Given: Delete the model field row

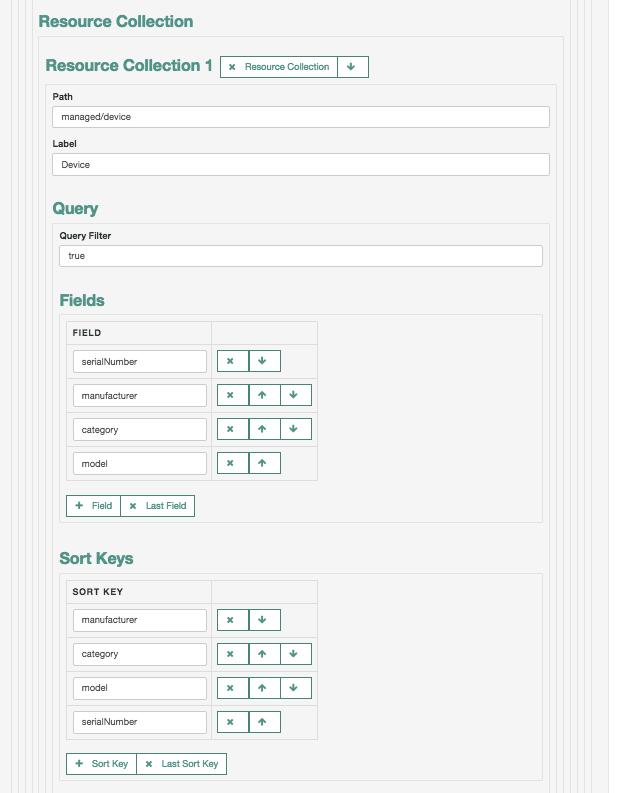Looking at the screenshot, I should 233,463.
